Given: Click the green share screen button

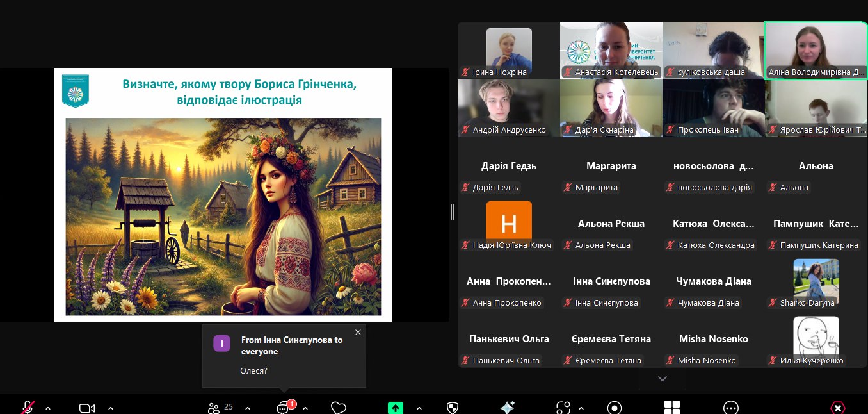Looking at the screenshot, I should (396, 408).
